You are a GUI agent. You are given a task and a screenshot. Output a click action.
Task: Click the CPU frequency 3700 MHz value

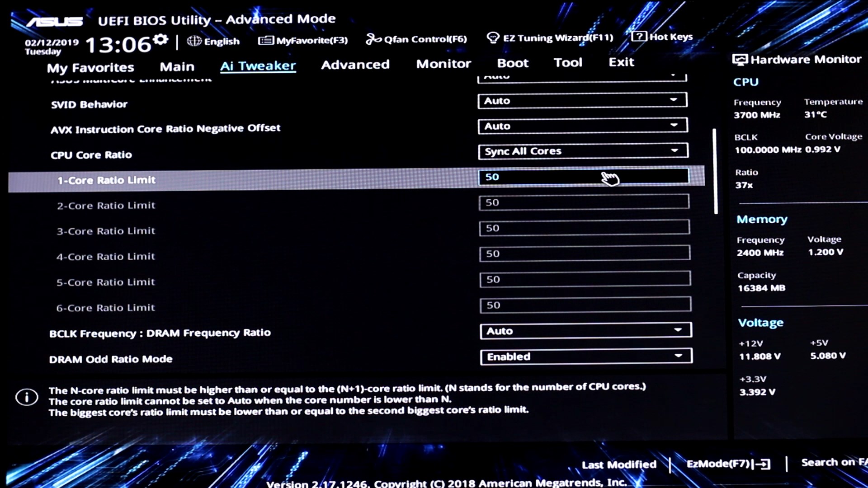[757, 115]
